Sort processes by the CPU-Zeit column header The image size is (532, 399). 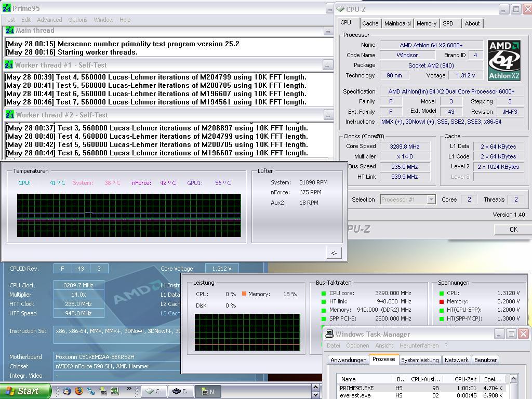461,379
